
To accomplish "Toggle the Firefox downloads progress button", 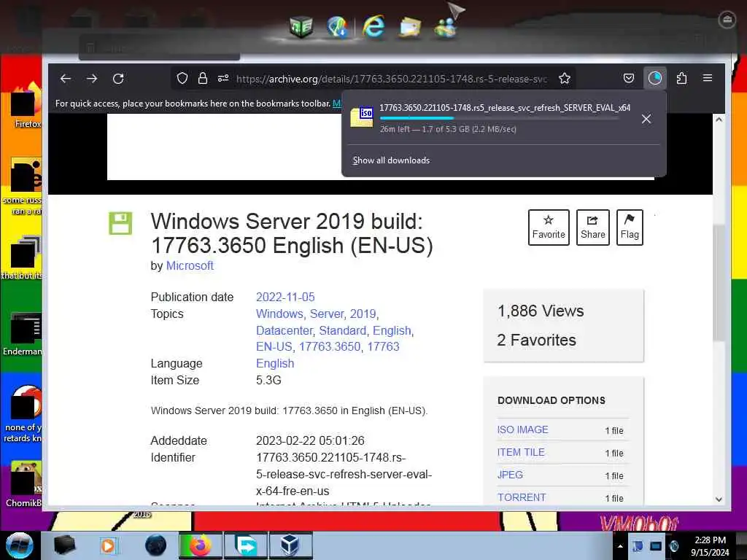I will 655,78.
